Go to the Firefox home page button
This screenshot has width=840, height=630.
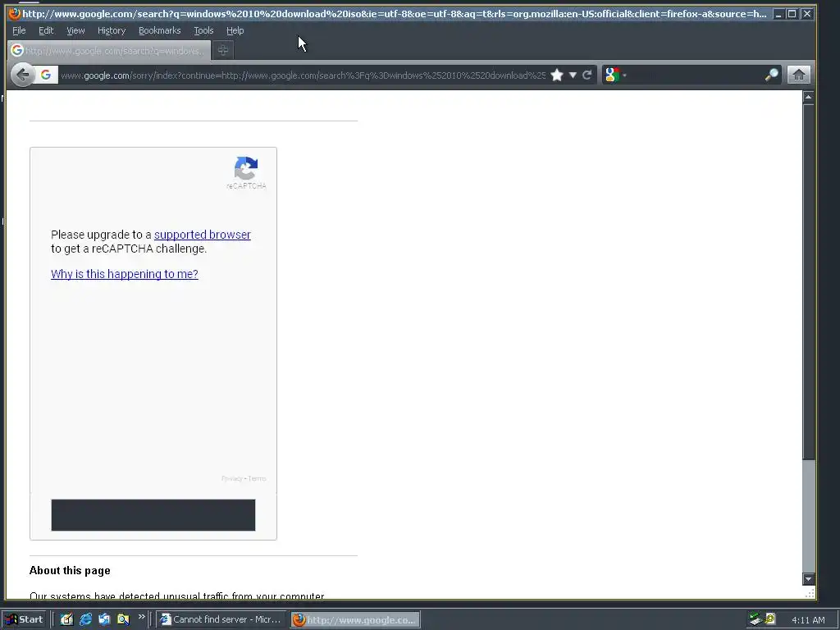(x=798, y=75)
